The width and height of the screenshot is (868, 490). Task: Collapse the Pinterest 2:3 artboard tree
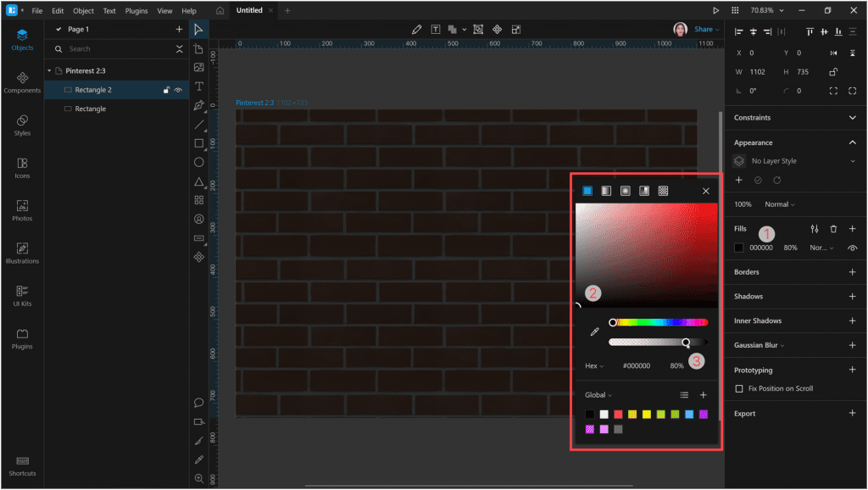(49, 71)
